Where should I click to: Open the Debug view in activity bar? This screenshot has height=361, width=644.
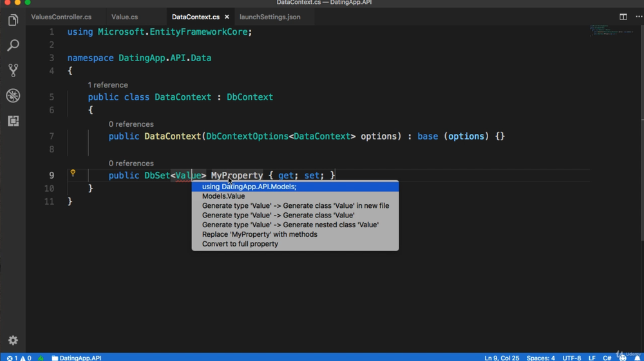point(13,96)
